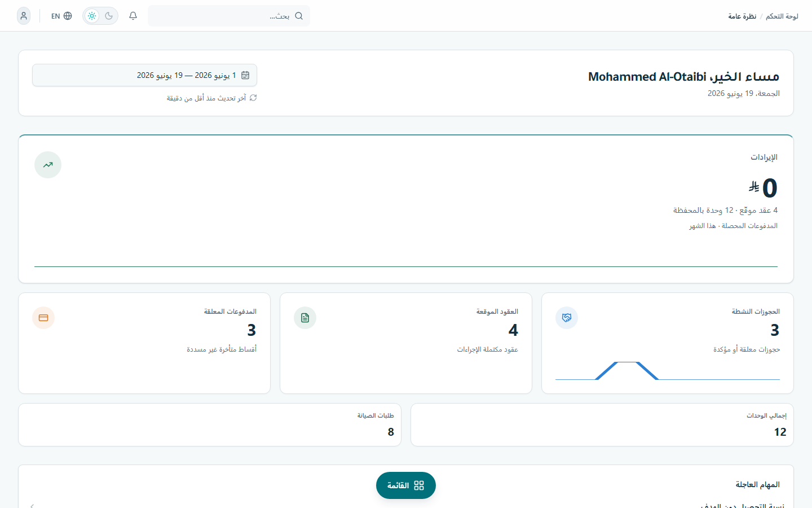Focus the search field بحث
Image resolution: width=812 pixels, height=508 pixels.
(229, 16)
